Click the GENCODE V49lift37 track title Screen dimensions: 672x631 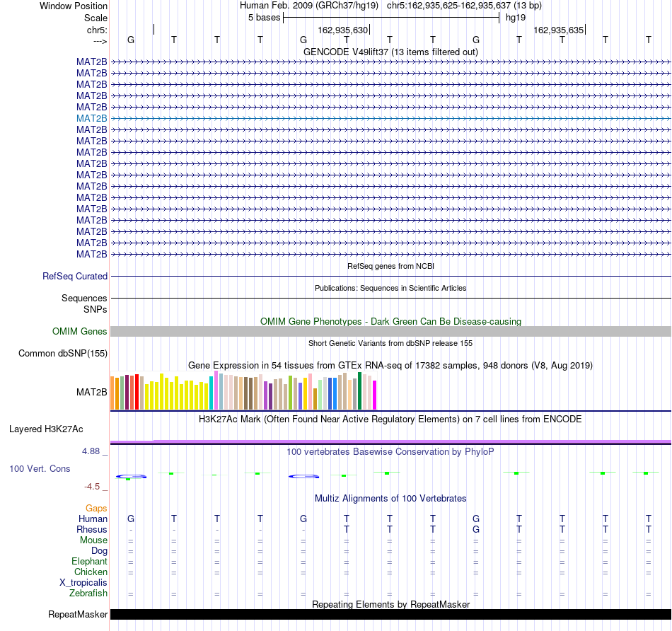pos(390,52)
